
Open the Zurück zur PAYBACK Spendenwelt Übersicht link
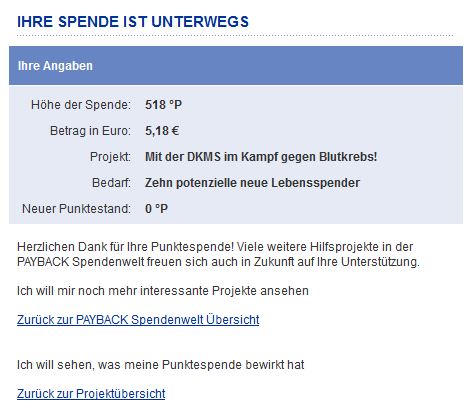click(x=138, y=320)
